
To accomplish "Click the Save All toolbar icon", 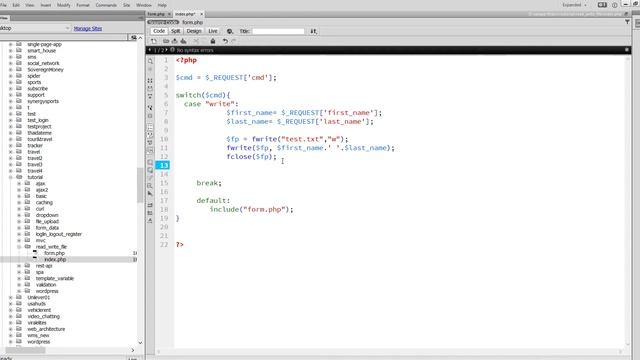I will [x=184, y=41].
